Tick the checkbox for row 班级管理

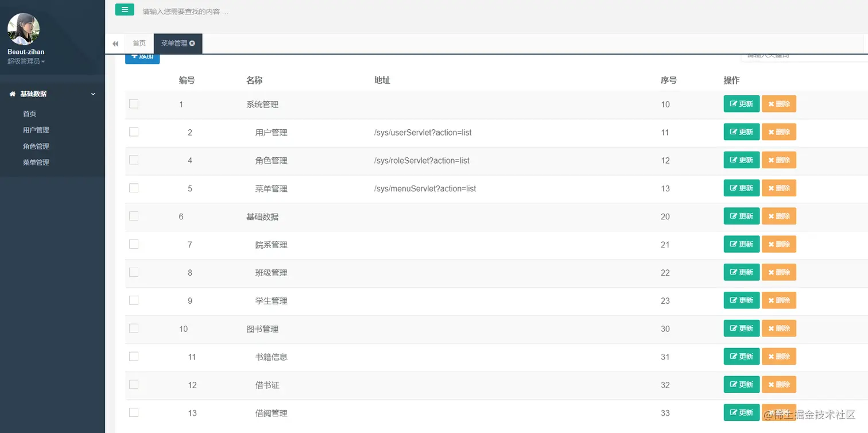(x=134, y=272)
